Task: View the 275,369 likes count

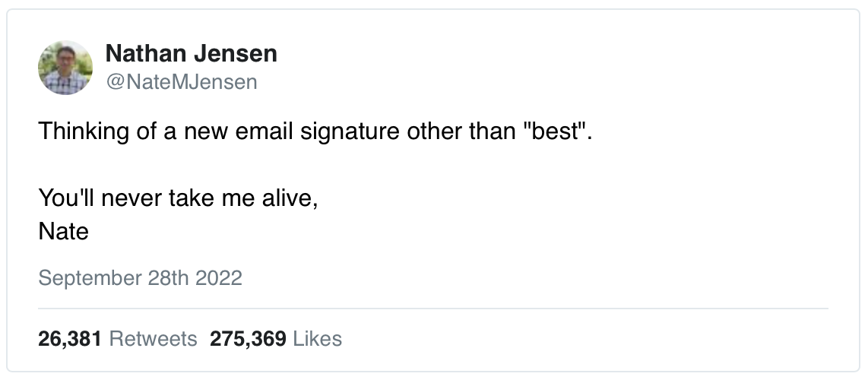Action: [248, 338]
